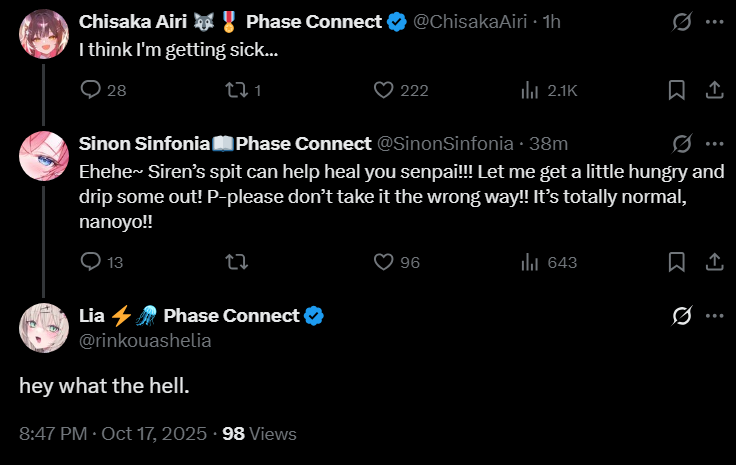
Task: Open more options on Lia's tweet
Action: point(715,316)
